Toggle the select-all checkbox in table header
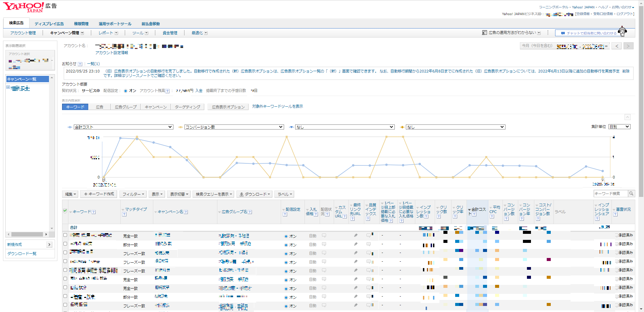This screenshot has height=312, width=644. [65, 211]
